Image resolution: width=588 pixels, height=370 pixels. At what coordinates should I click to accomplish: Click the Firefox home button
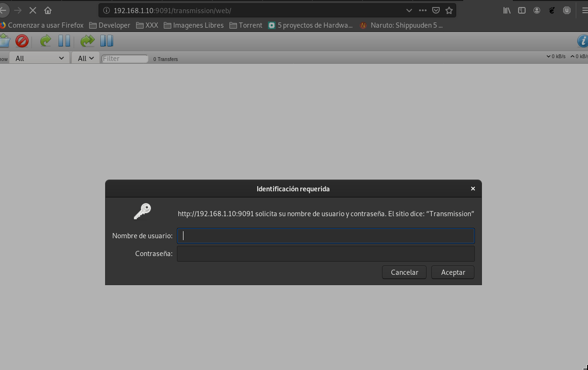point(48,10)
